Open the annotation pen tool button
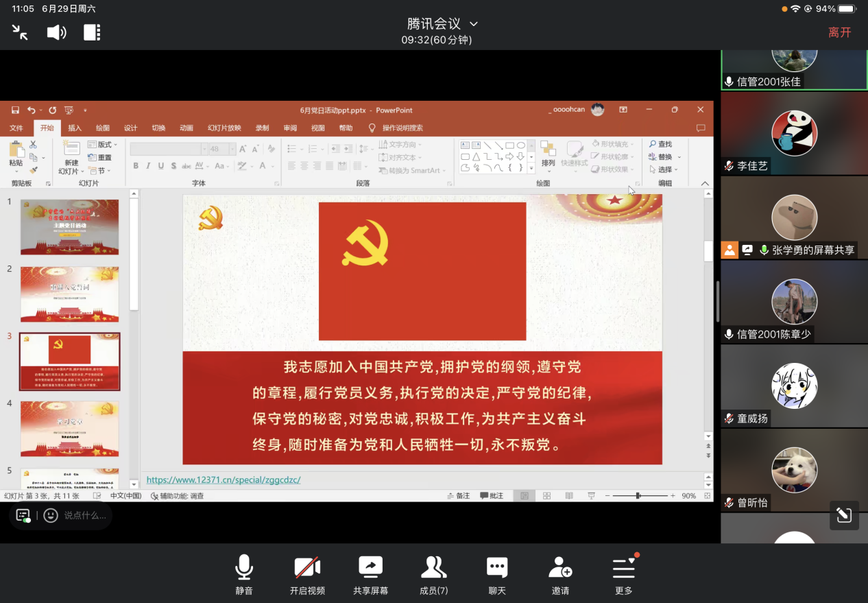The width and height of the screenshot is (868, 603). coord(844,515)
